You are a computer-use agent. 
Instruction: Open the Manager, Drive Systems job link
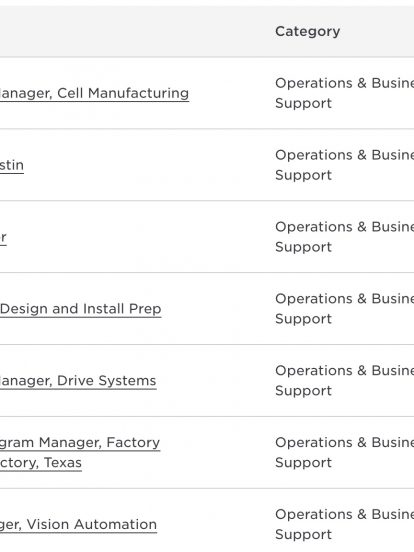click(78, 381)
